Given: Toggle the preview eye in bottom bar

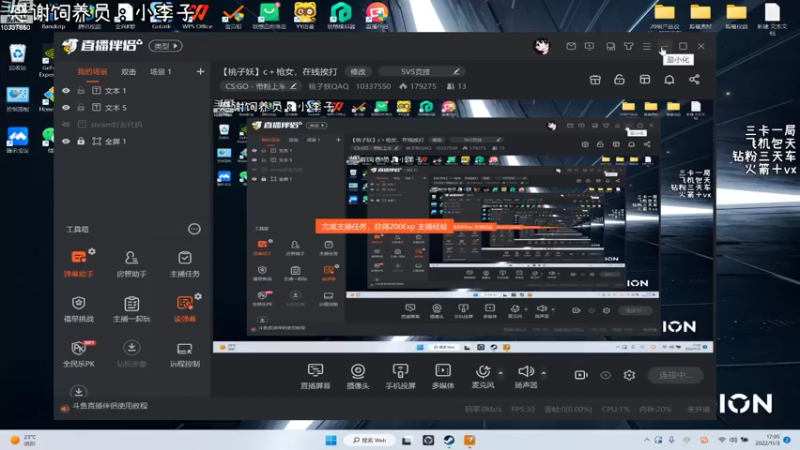Looking at the screenshot, I should click(605, 375).
